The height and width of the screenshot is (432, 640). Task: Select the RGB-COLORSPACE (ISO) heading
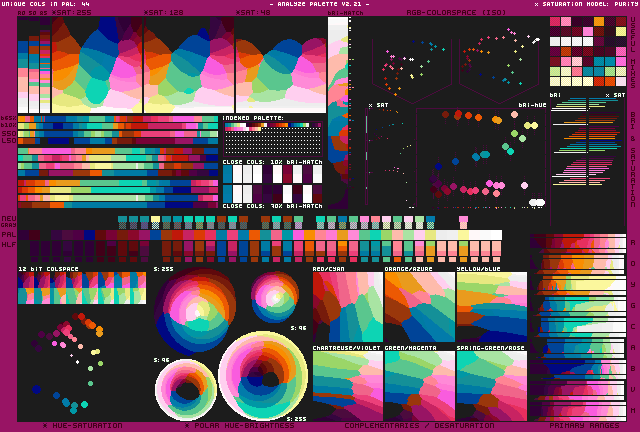[x=456, y=13]
